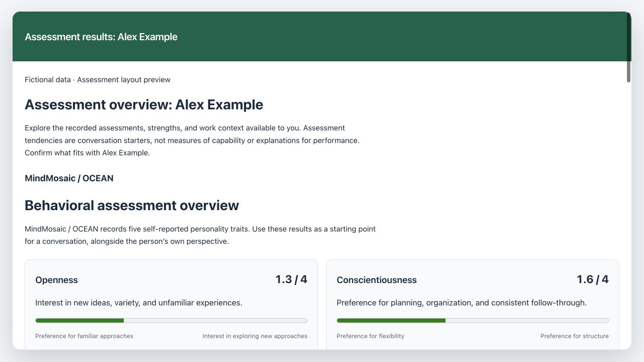Click the "Openness" card title
The width and height of the screenshot is (644, 362).
point(56,280)
